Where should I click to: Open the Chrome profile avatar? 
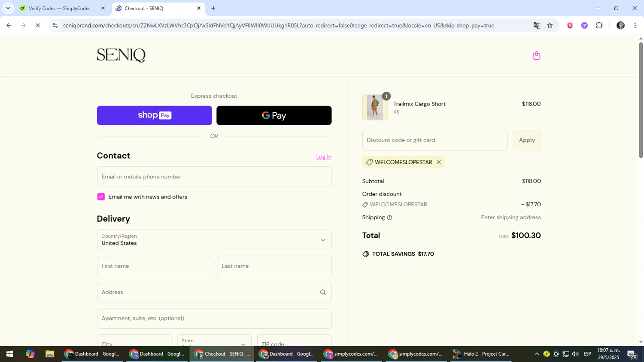point(620,25)
